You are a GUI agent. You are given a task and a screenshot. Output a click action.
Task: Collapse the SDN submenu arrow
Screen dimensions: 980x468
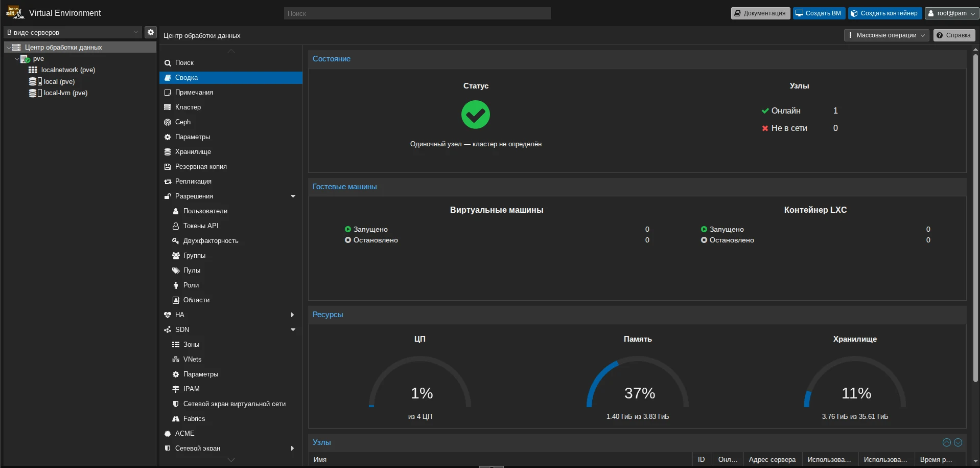coord(293,330)
